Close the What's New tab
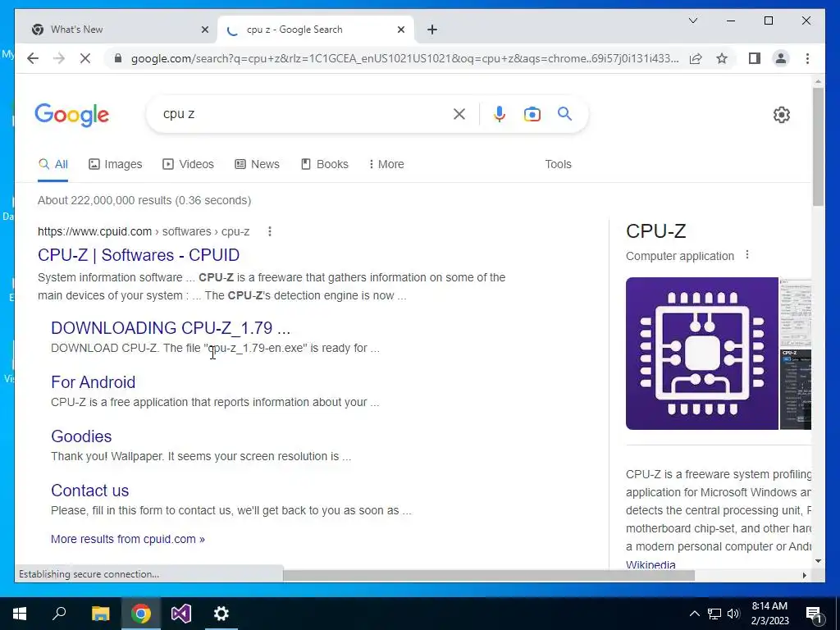840x630 pixels. [204, 30]
